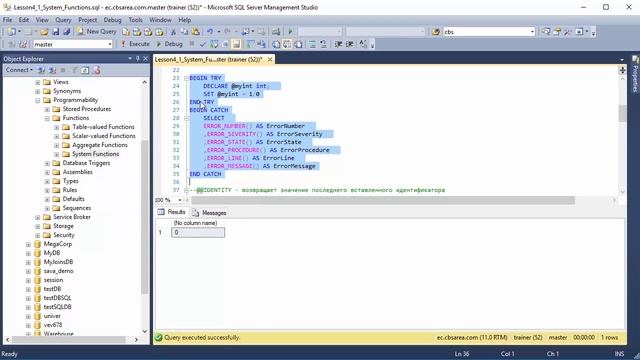Viewport: 640px width, 360px height.
Task: Expand the testDB database node
Action: click(28, 289)
